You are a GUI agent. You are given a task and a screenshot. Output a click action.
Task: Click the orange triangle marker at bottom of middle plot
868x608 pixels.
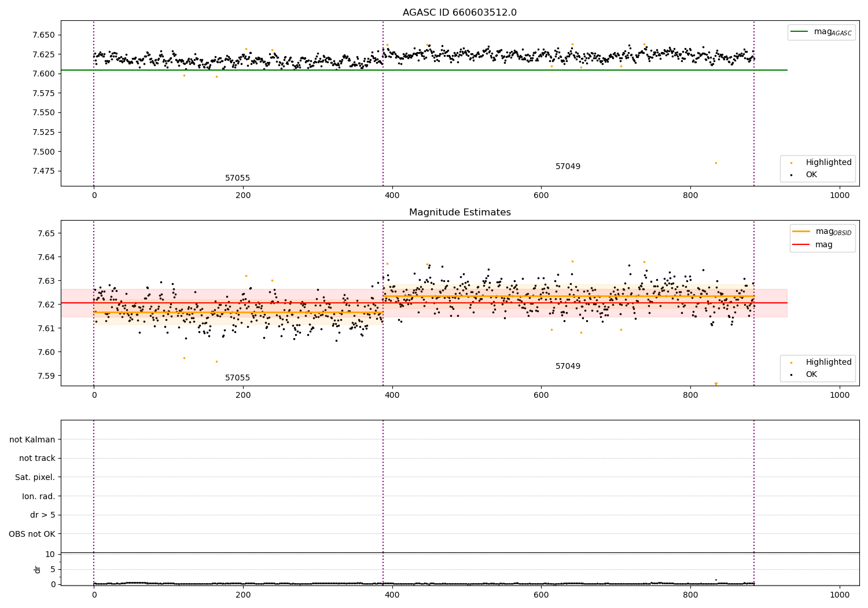pyautogui.click(x=716, y=384)
